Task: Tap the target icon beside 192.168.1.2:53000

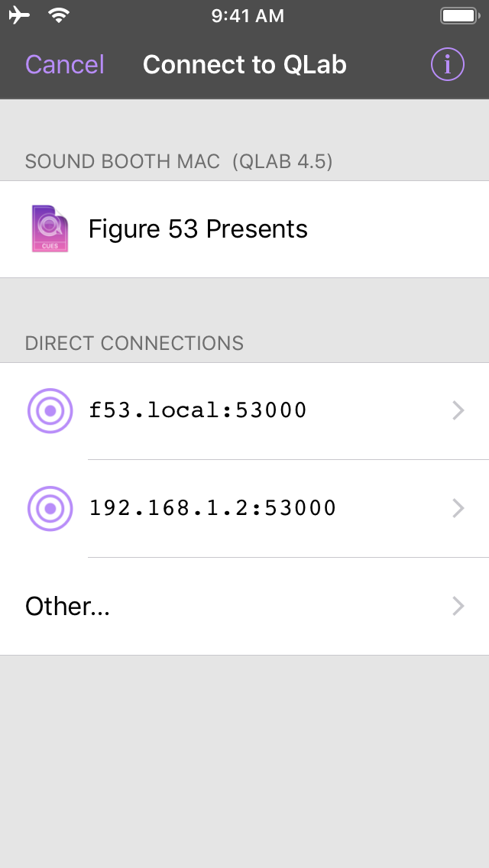Action: 50,508
